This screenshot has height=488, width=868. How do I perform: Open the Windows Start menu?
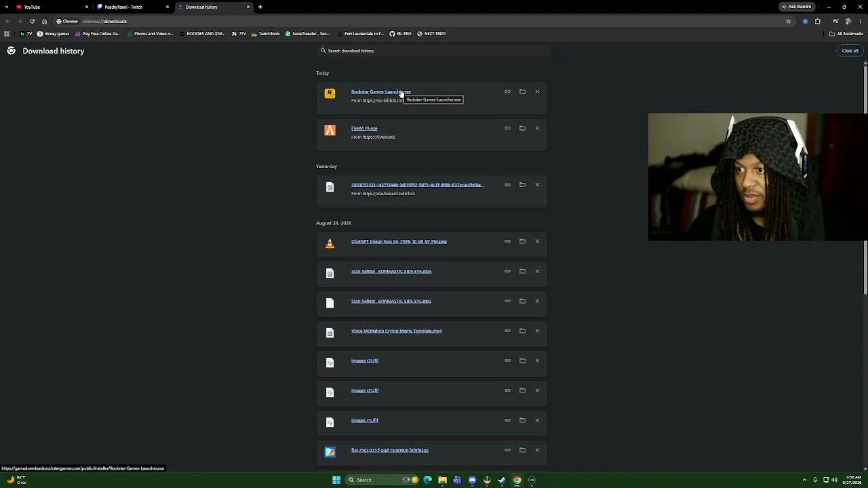(336, 480)
